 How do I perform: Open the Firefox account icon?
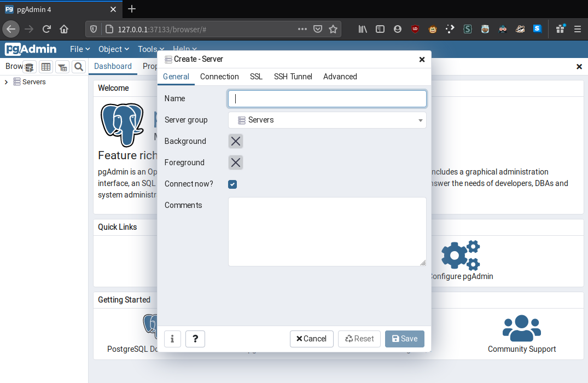point(398,29)
